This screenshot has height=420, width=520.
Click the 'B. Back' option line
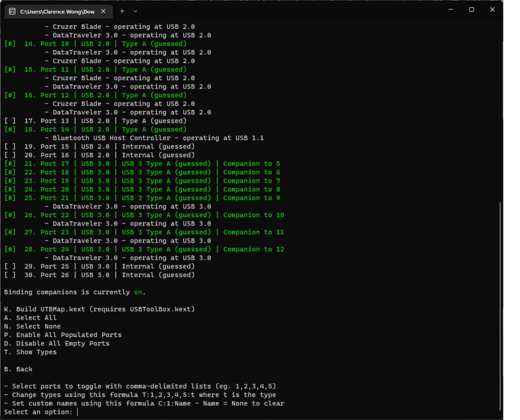coord(18,369)
